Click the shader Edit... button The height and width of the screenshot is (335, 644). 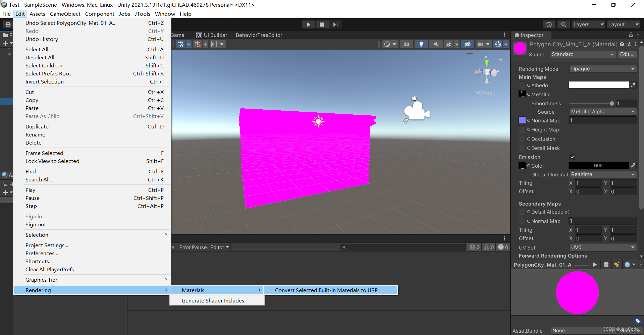coord(627,54)
